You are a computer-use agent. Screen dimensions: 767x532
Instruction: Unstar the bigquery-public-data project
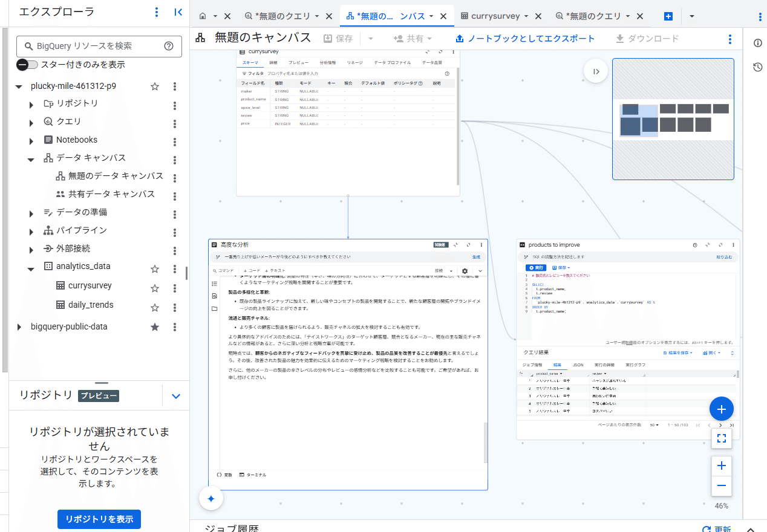pyautogui.click(x=154, y=326)
